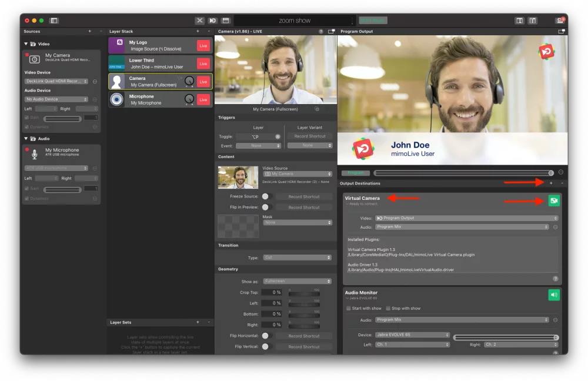Collapse the Video sources group
The width and height of the screenshot is (588, 381).
click(26, 44)
